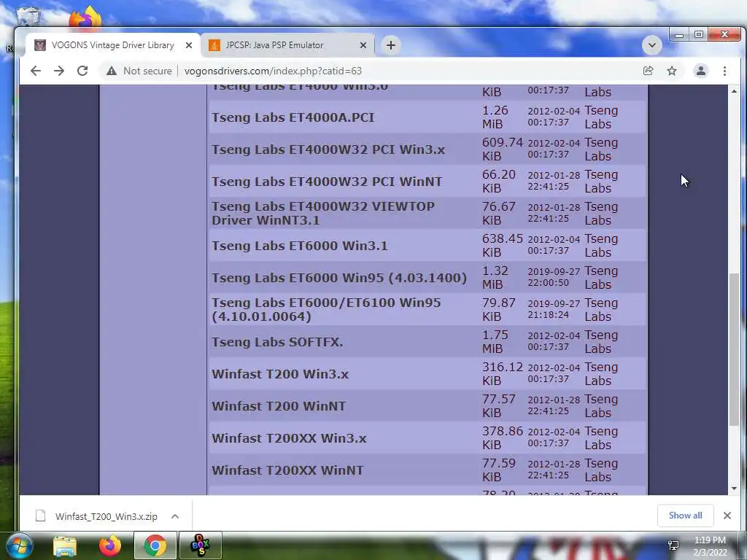The image size is (747, 560).
Task: Open Winfast T200XX WinNT link
Action: tap(287, 470)
